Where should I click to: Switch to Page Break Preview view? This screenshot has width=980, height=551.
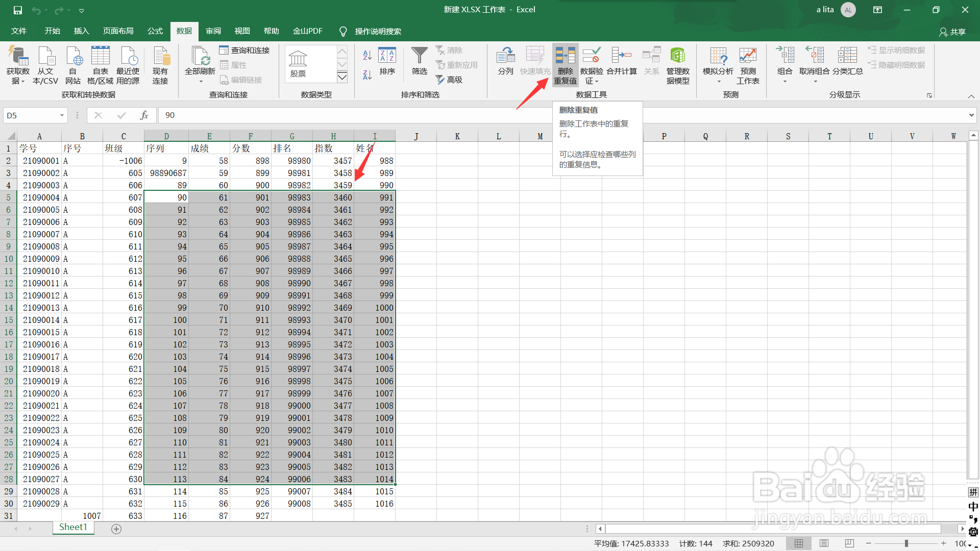849,543
